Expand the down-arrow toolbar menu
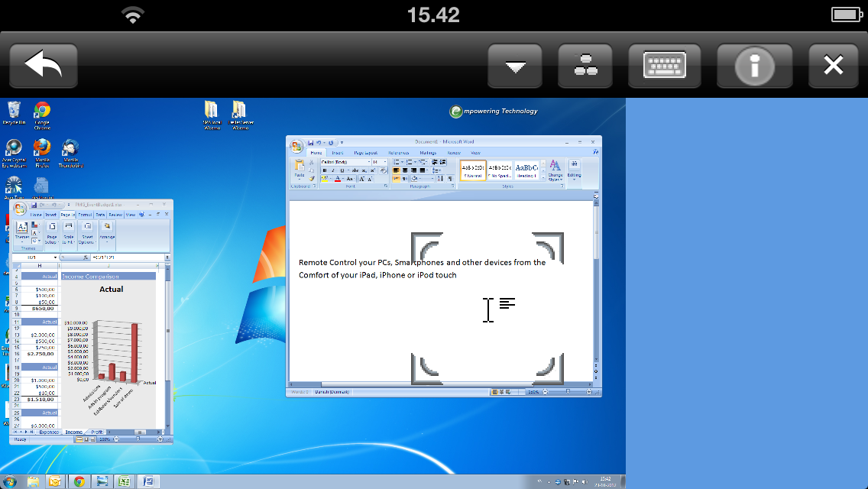 [515, 66]
